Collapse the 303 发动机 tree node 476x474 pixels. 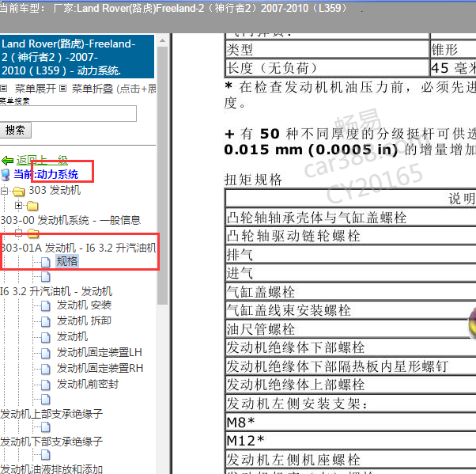tap(4, 191)
